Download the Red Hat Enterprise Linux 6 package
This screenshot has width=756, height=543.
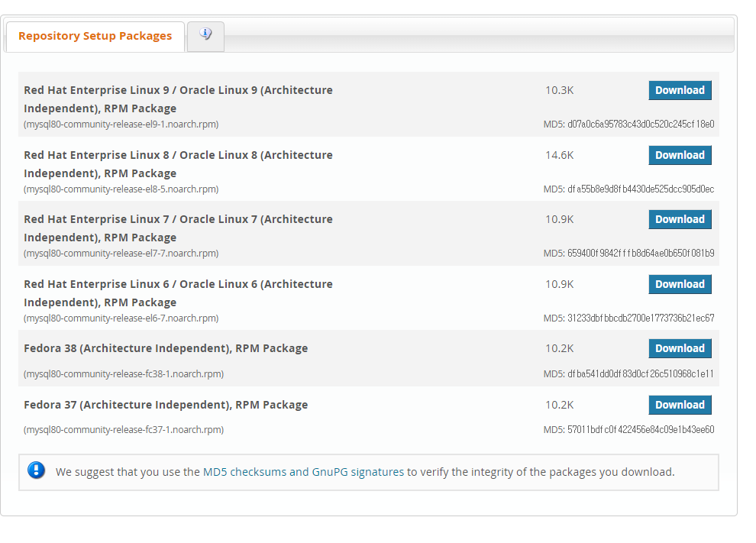pyautogui.click(x=680, y=284)
